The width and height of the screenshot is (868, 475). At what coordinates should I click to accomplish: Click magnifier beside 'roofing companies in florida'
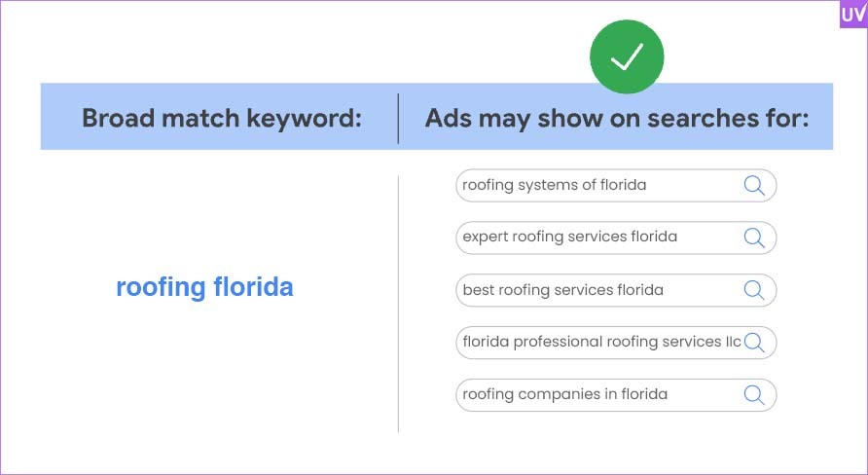[x=754, y=395]
